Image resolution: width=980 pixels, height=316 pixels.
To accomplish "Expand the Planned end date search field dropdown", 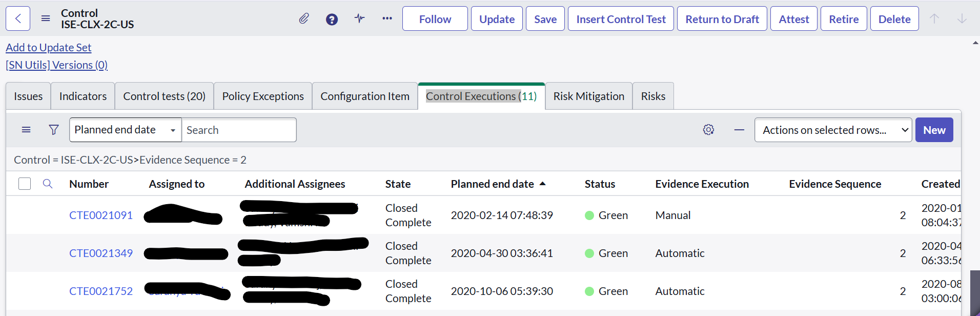I will (x=126, y=130).
